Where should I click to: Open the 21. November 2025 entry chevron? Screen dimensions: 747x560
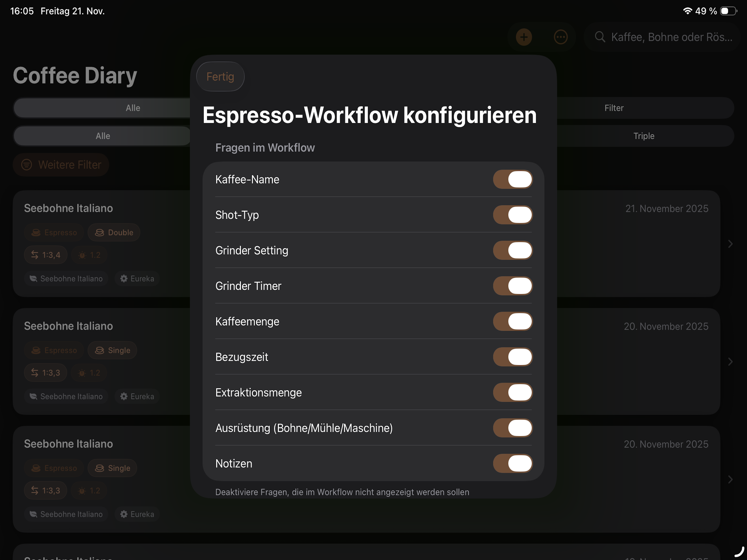[x=730, y=244]
